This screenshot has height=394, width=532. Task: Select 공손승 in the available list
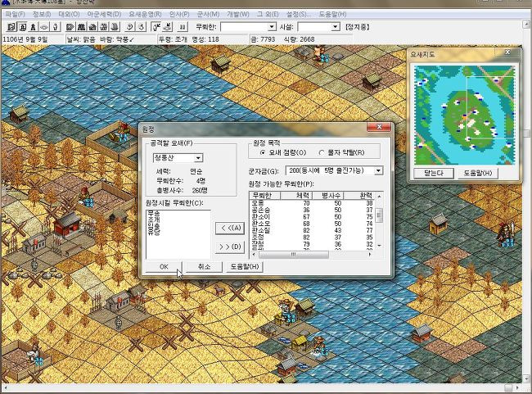coord(260,210)
